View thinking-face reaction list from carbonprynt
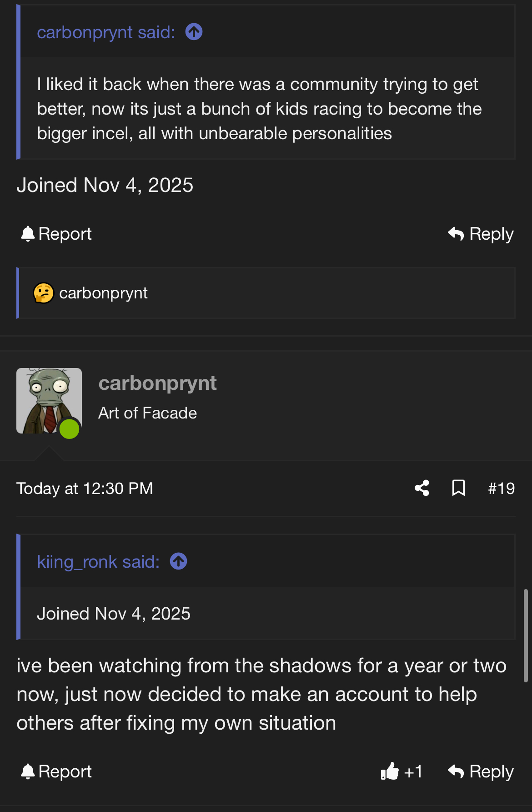This screenshot has height=812, width=532. [91, 293]
